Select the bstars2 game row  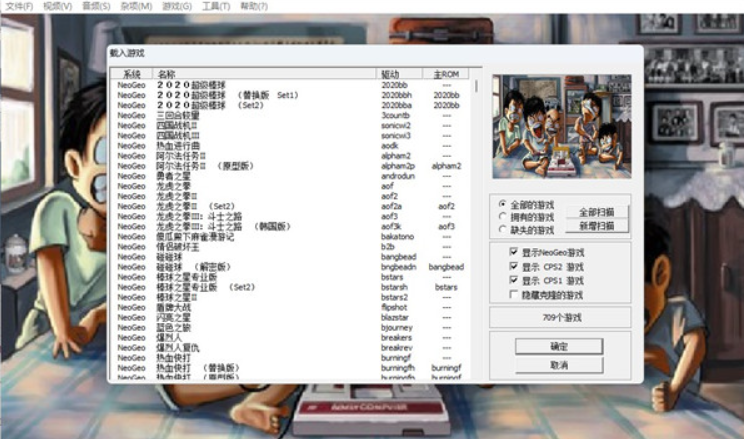(291, 297)
